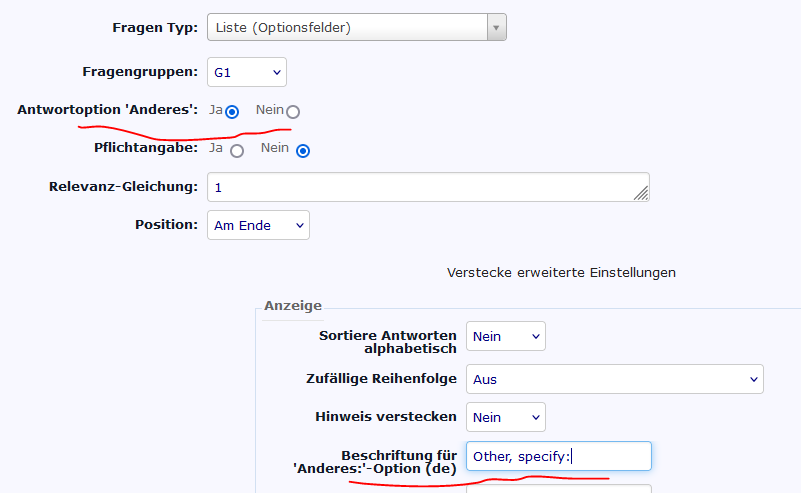
Task: Focus the 'Other, specify:' text field
Action: 558,456
